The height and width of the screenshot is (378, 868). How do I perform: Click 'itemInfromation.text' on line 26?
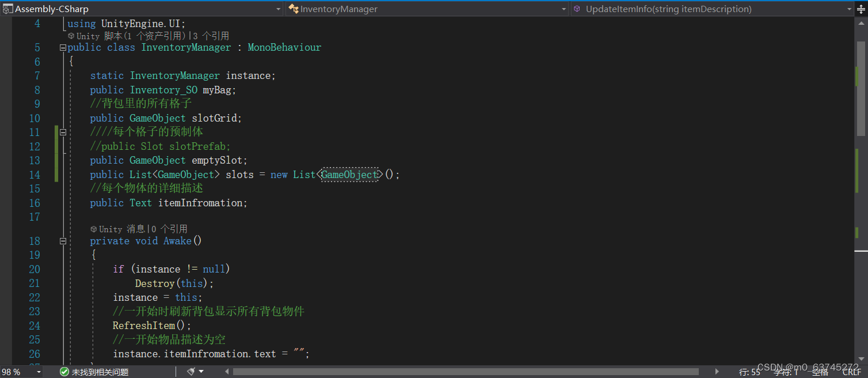(220, 354)
